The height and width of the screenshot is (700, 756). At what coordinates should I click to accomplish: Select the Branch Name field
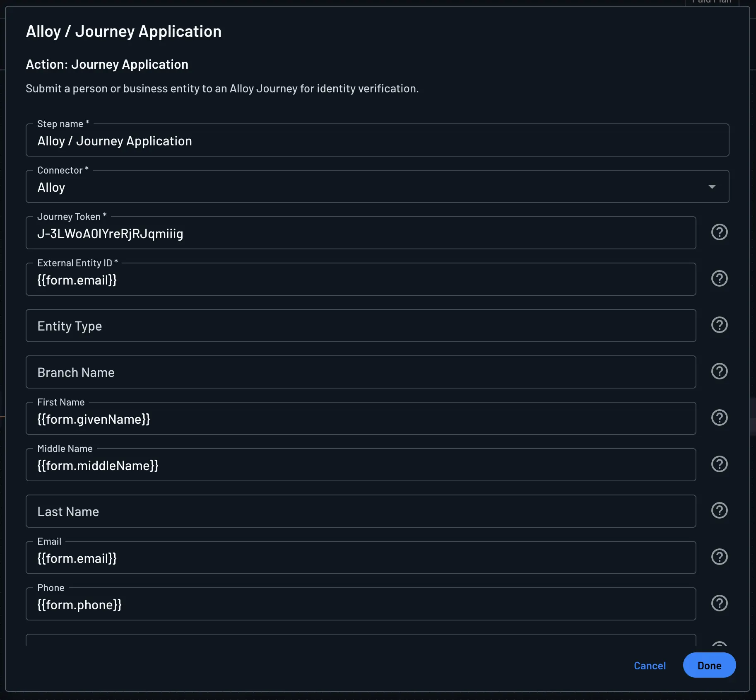pyautogui.click(x=361, y=372)
